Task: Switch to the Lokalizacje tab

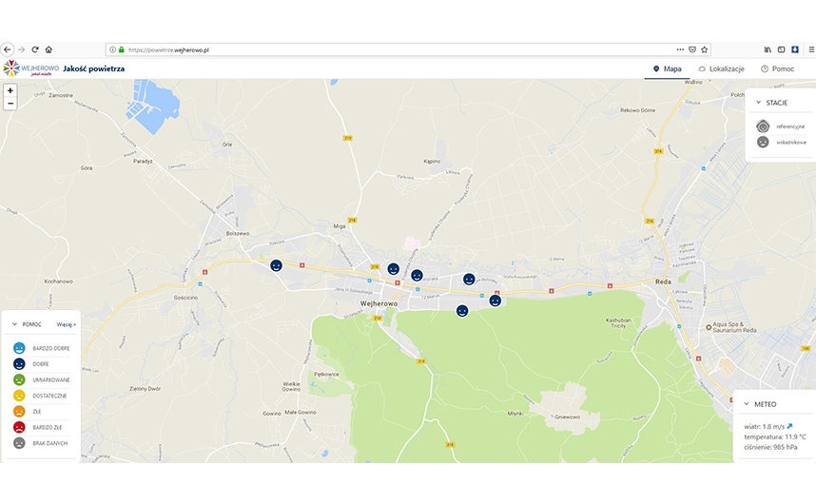Action: pyautogui.click(x=721, y=69)
